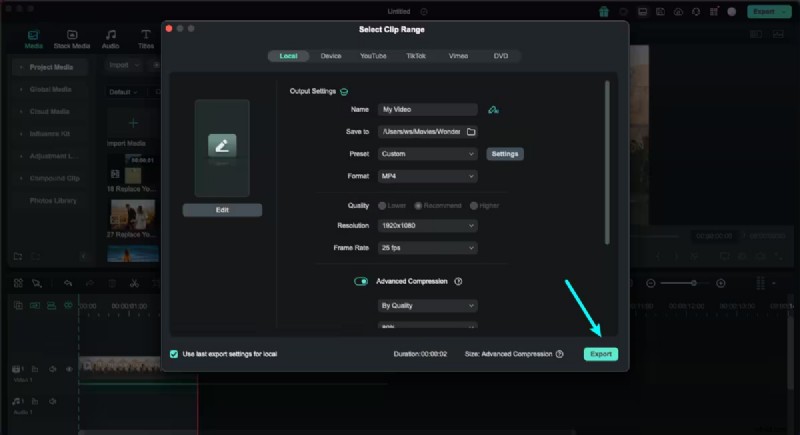Click the cloud icon in top-right toolbar
Image resolution: width=800 pixels, height=435 pixels.
(x=678, y=12)
